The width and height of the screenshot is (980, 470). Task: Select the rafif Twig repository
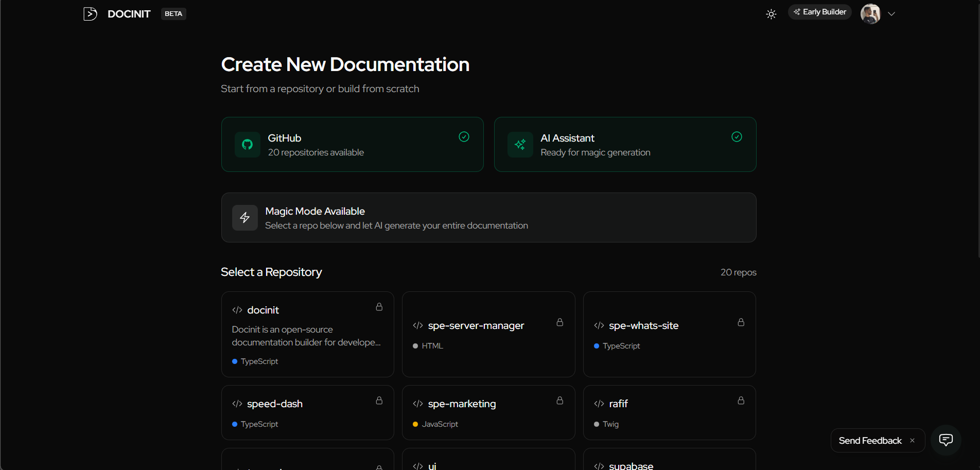pos(669,412)
